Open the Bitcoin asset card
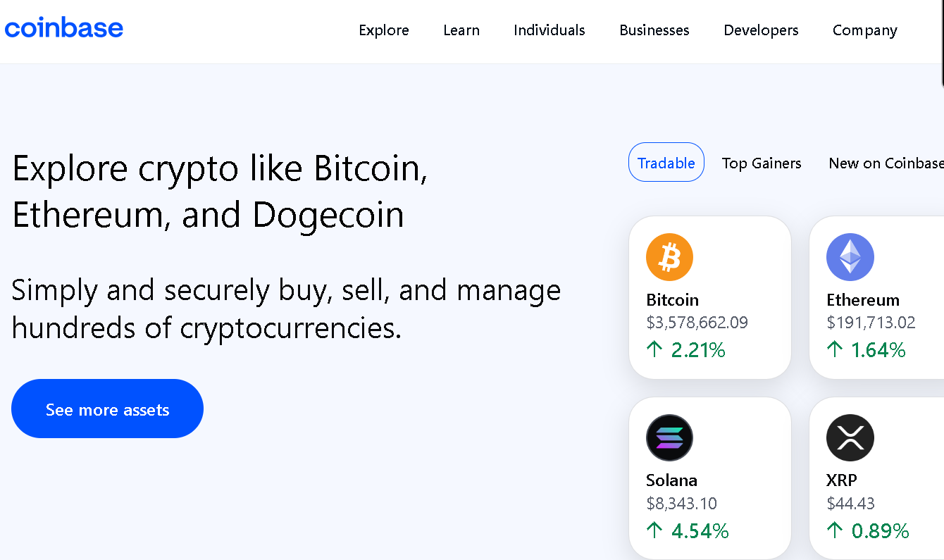The image size is (944, 560). 709,297
